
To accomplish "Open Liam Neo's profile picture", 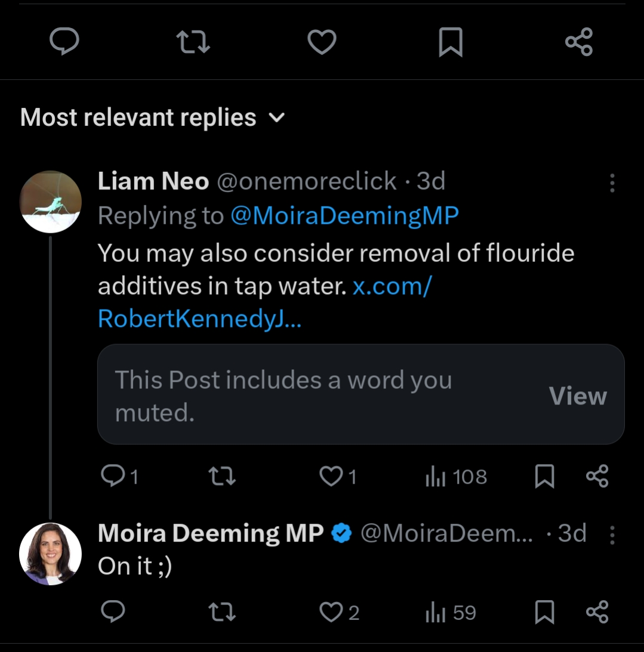I will coord(51,201).
